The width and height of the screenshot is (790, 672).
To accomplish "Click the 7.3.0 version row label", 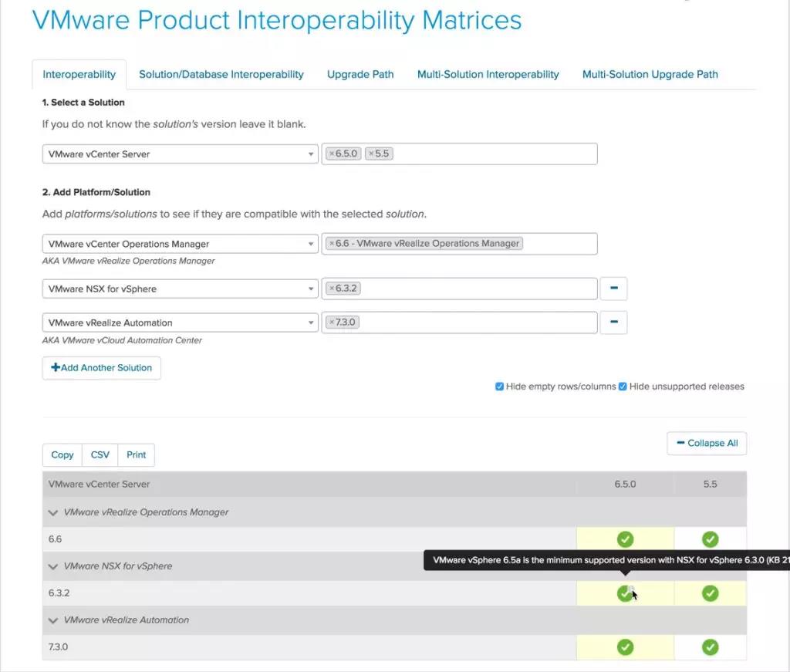I will (58, 647).
